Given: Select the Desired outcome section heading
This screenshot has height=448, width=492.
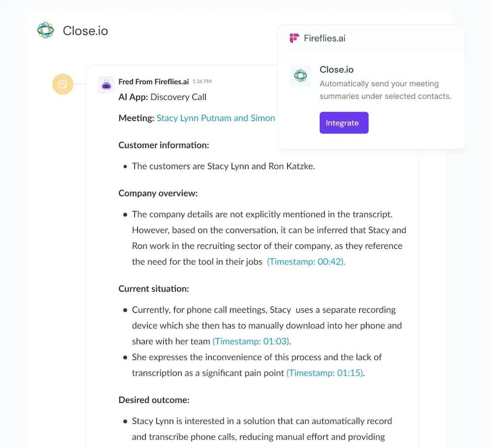Looking at the screenshot, I should 155,400.
